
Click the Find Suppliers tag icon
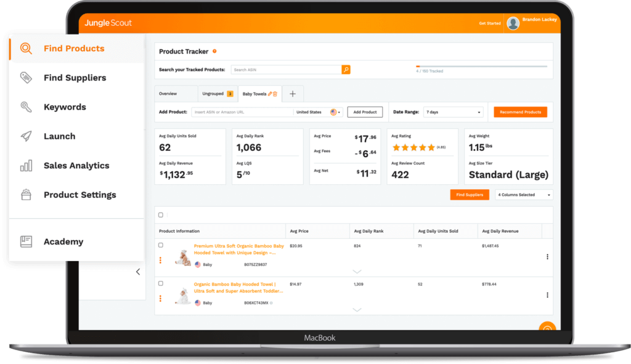click(26, 78)
